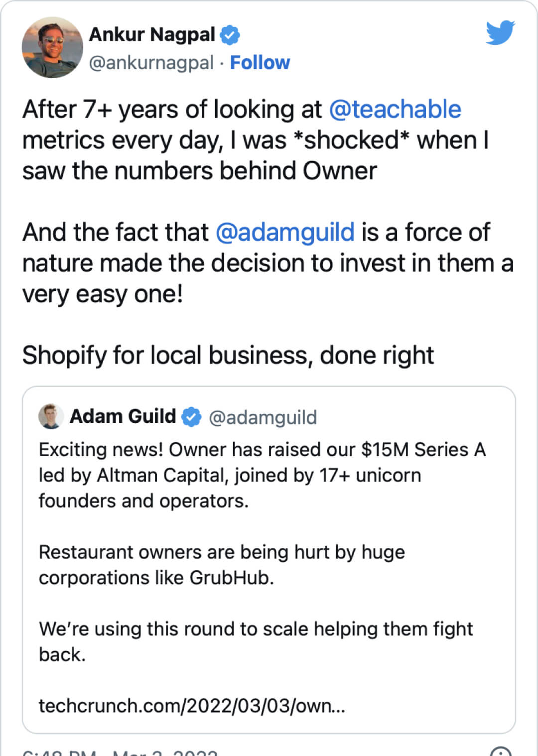Image resolution: width=538 pixels, height=756 pixels.
Task: Open the techcrunch.com article link
Action: [192, 706]
